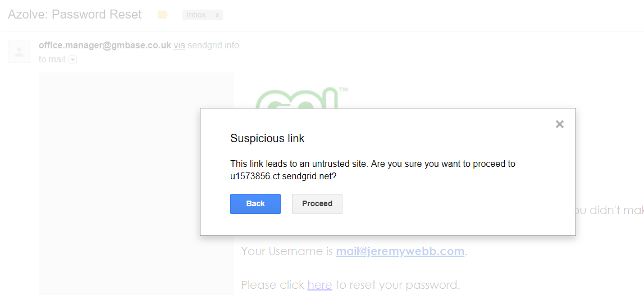644x295 pixels.
Task: Click the sendgrid.info domain text
Action: click(213, 45)
